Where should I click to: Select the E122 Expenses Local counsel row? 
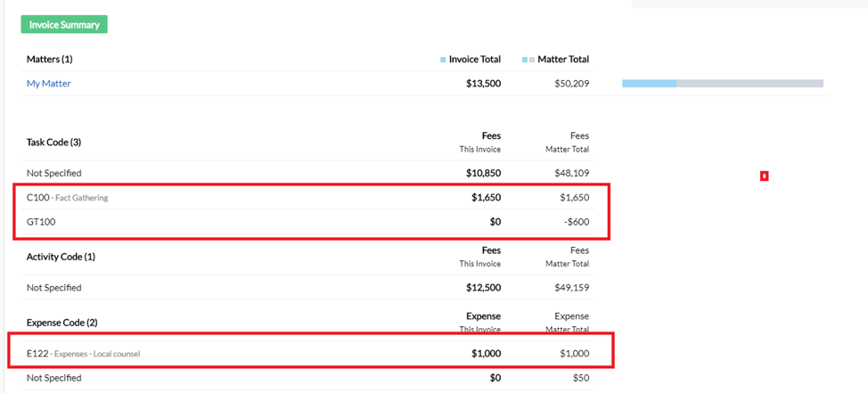84,354
